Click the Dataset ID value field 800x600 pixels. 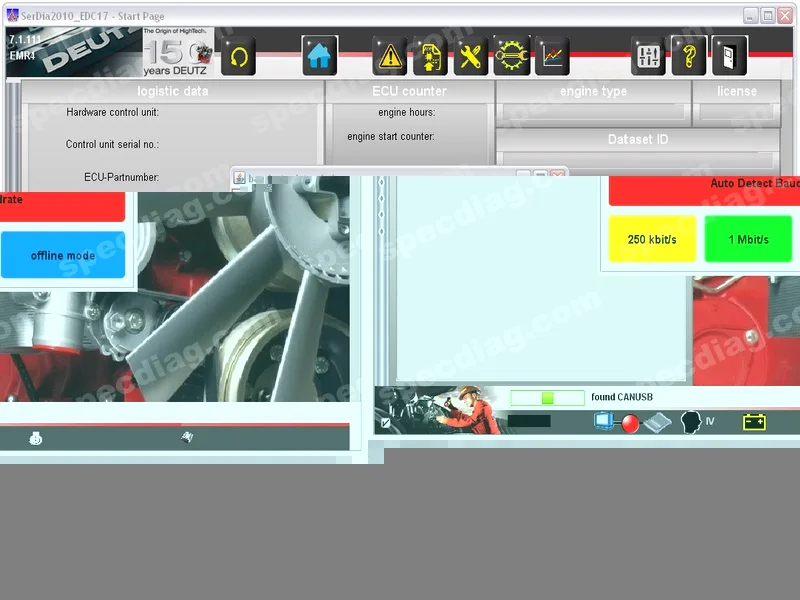(x=638, y=160)
